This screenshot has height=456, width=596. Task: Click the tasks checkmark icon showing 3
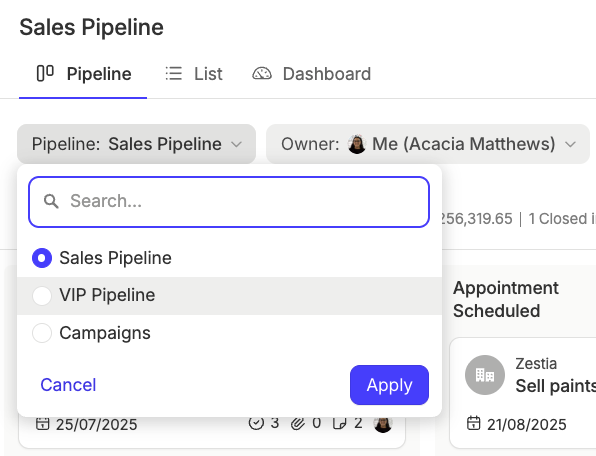coord(256,423)
